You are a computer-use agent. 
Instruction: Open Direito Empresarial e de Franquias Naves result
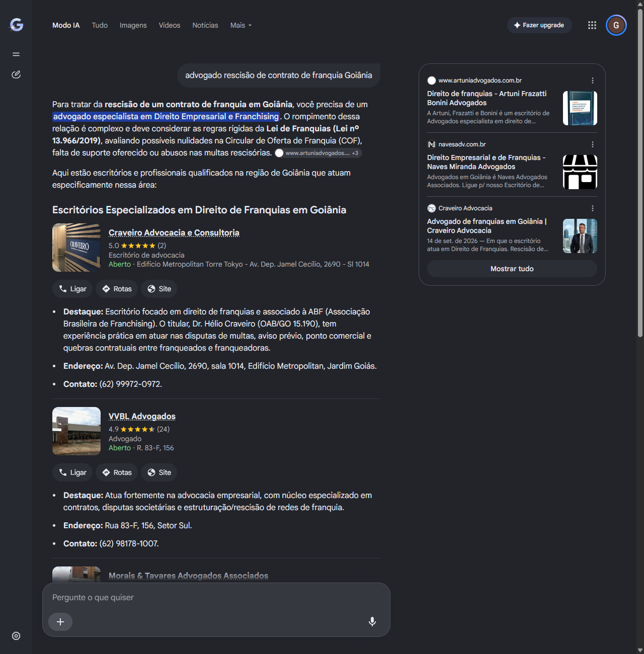486,162
